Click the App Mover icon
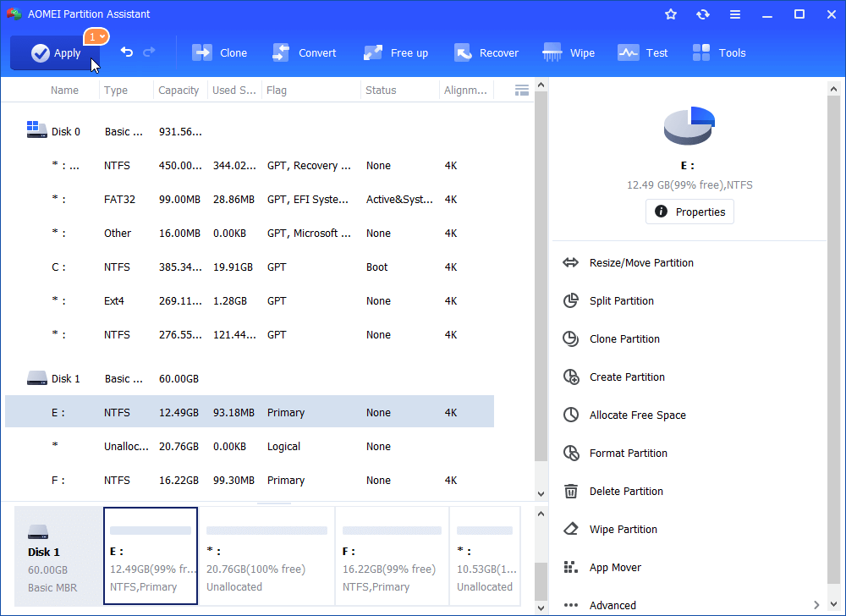The height and width of the screenshot is (616, 846). pos(570,567)
